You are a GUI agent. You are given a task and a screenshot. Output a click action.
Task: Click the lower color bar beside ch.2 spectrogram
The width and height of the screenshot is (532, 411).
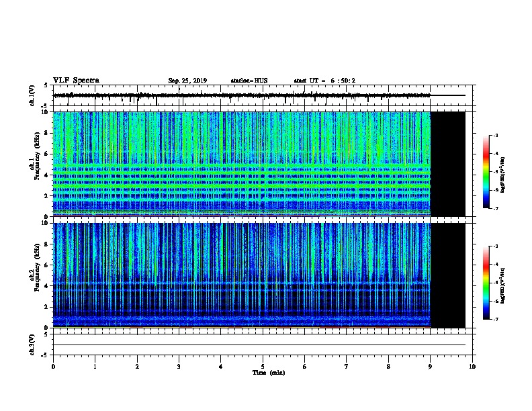(486, 283)
